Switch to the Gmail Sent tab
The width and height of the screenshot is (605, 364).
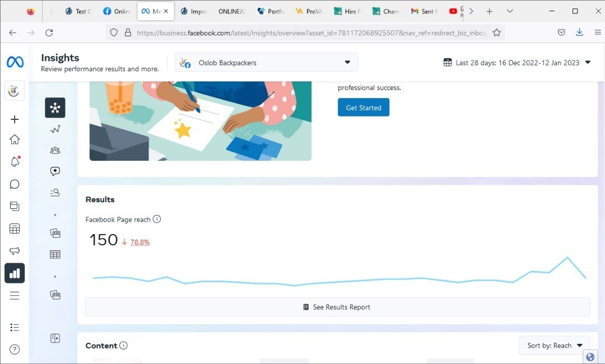click(425, 11)
